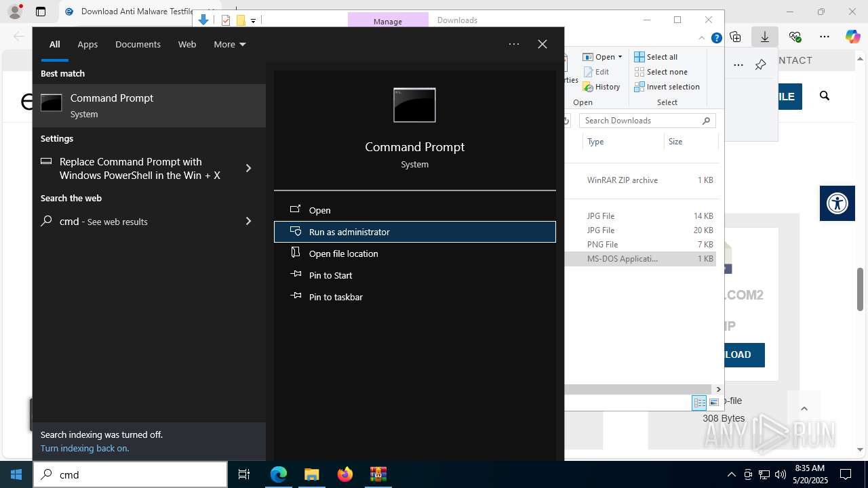Open Edge browser essentials icon
This screenshot has width=868, height=488.
[795, 37]
